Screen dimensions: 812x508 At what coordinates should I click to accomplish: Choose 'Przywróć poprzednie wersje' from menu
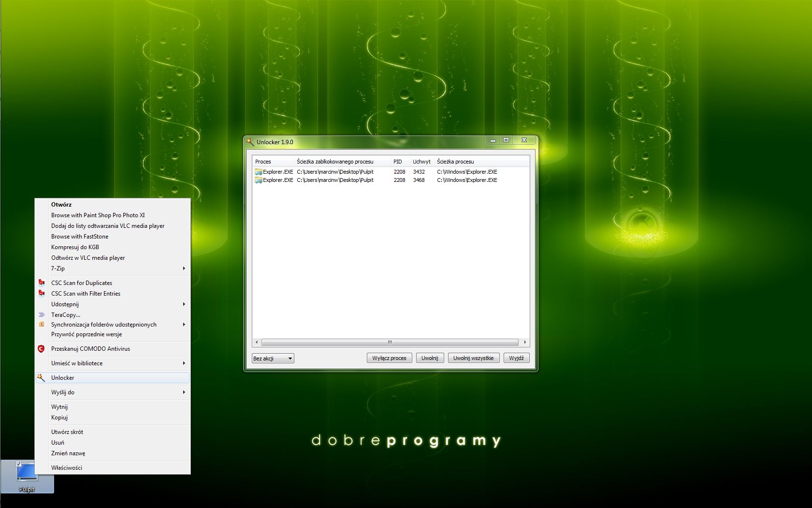(x=113, y=334)
